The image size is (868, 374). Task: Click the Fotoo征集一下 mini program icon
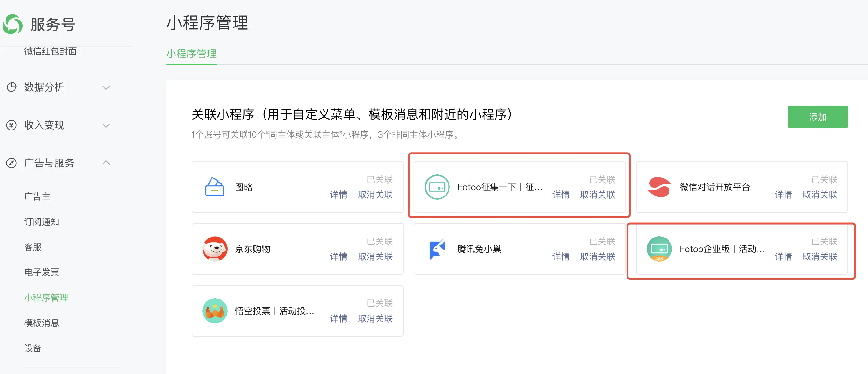pyautogui.click(x=437, y=187)
